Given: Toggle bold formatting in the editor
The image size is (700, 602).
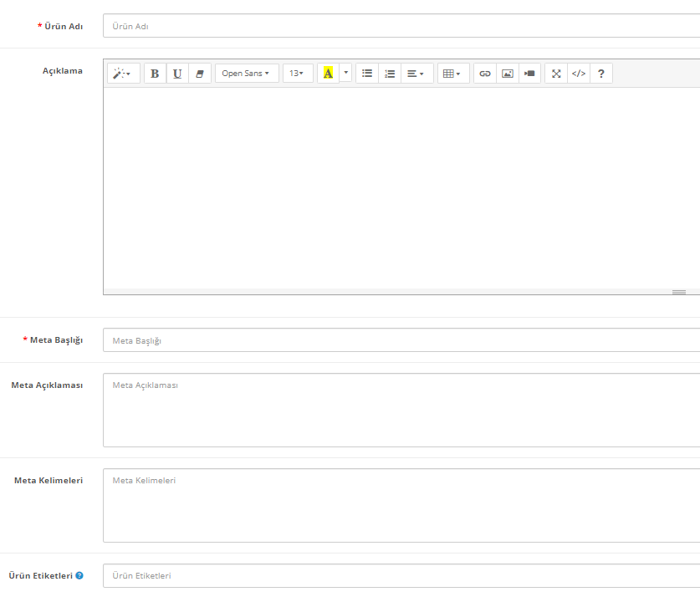Looking at the screenshot, I should [x=155, y=74].
